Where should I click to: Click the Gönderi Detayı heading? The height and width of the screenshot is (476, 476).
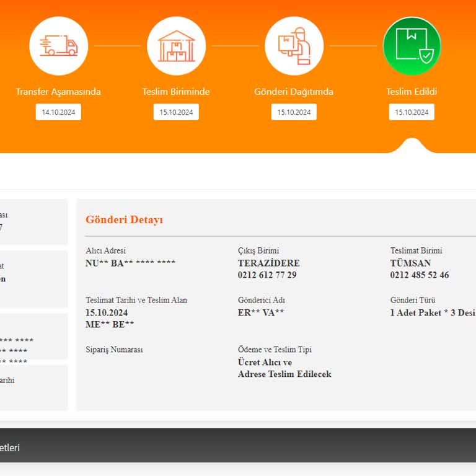[125, 220]
